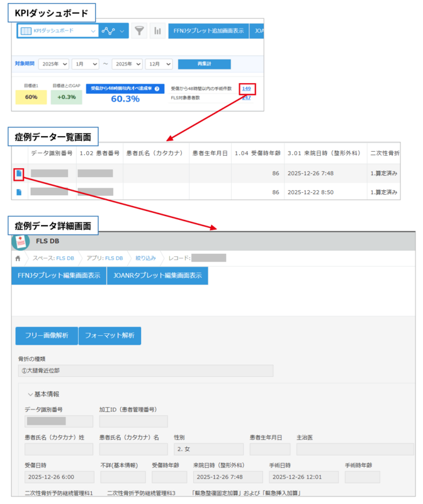Click the 再集計 button

(205, 64)
